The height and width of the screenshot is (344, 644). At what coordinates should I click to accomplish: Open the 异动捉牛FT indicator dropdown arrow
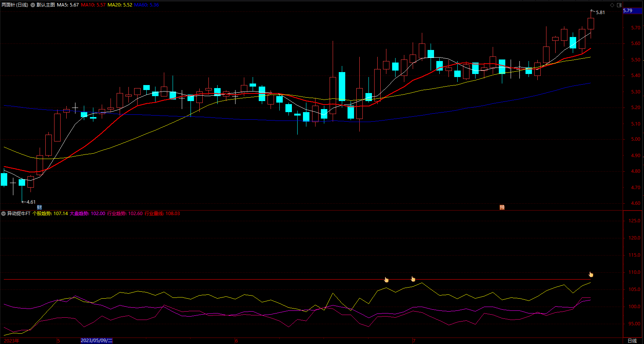click(x=3, y=214)
